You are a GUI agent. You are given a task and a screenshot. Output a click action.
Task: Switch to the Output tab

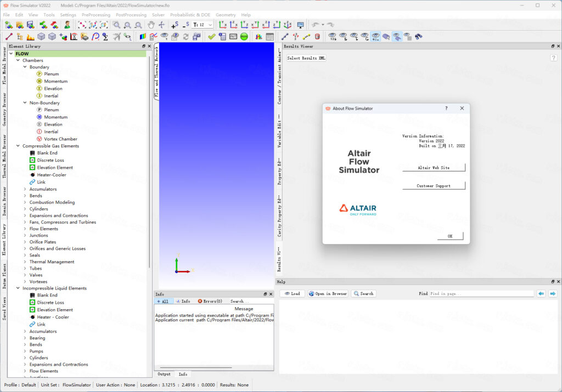[x=164, y=374]
